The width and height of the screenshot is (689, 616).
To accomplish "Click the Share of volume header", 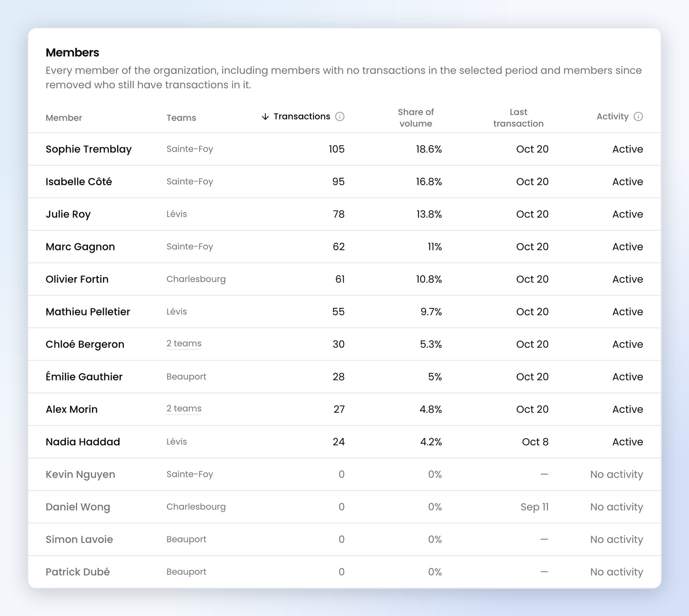I will point(416,118).
